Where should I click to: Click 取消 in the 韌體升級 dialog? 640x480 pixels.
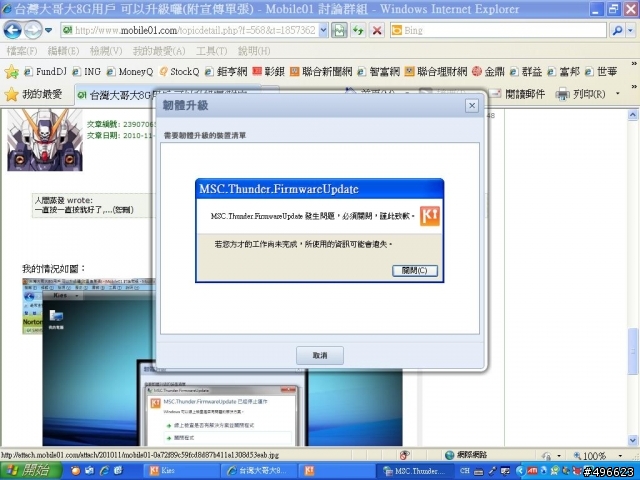[320, 356]
